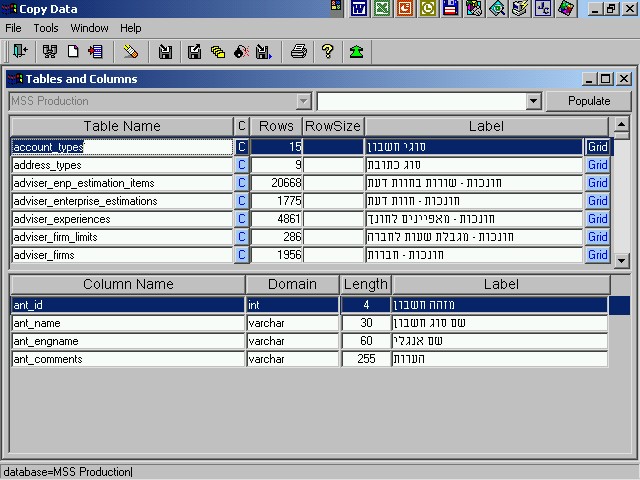Open the MSS Production database dropdown

[x=303, y=101]
